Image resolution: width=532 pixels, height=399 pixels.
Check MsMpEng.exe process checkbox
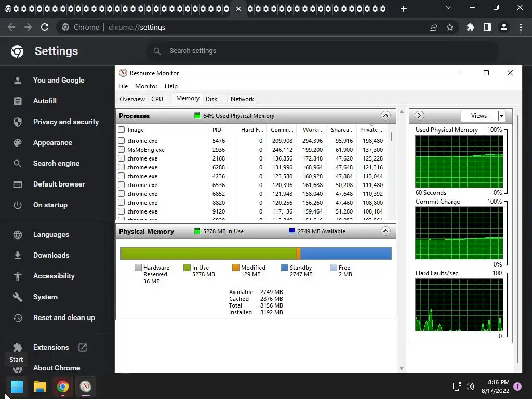coord(121,149)
